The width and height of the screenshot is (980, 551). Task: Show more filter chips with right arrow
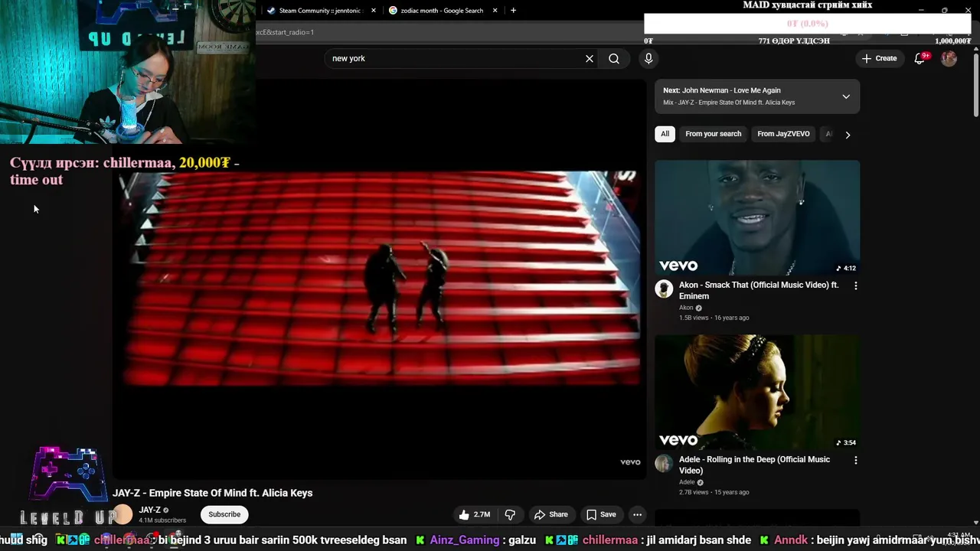pyautogui.click(x=848, y=135)
